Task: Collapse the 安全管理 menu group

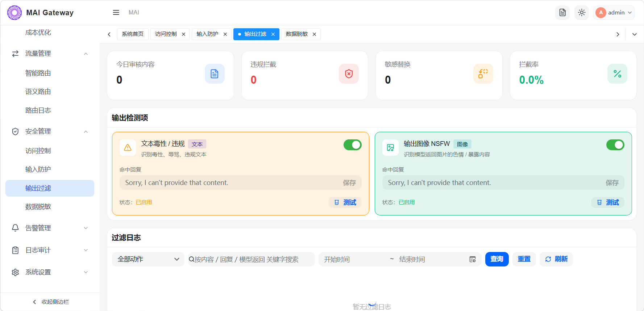Action: (86, 132)
